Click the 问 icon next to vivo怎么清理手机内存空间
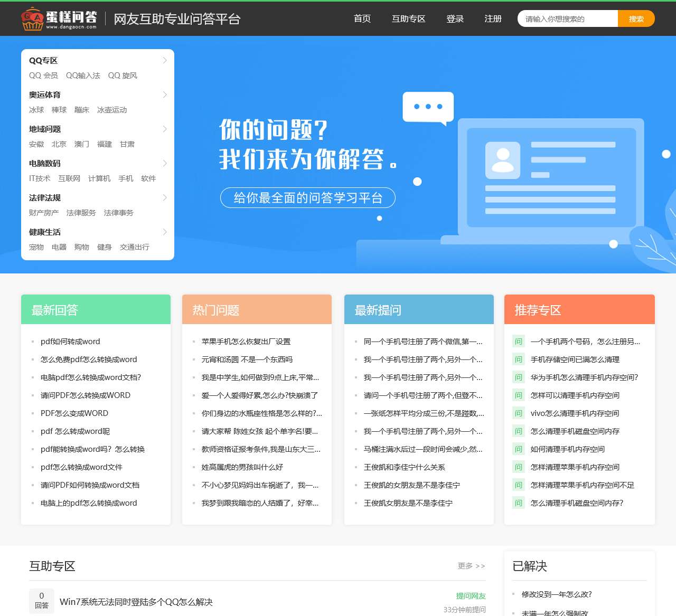676x616 pixels. (518, 413)
